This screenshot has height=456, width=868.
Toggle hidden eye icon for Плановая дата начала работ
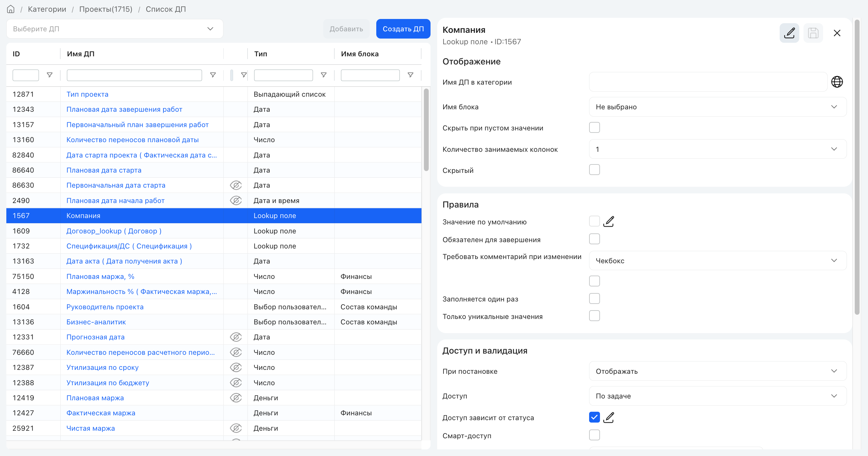(x=236, y=201)
